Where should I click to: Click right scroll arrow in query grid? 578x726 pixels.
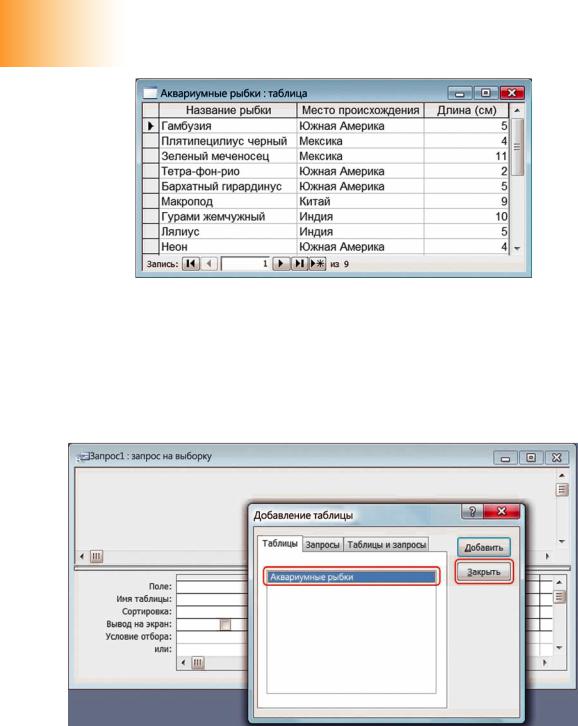pyautogui.click(x=545, y=663)
